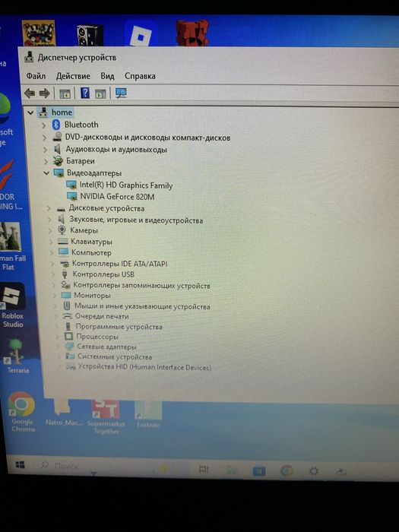Collapse the home root node

30,112
